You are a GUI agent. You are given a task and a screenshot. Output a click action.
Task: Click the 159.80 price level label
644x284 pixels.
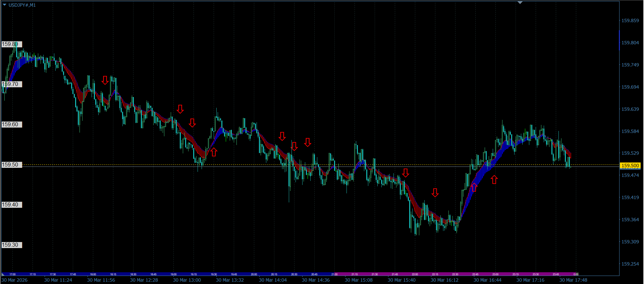(x=11, y=44)
